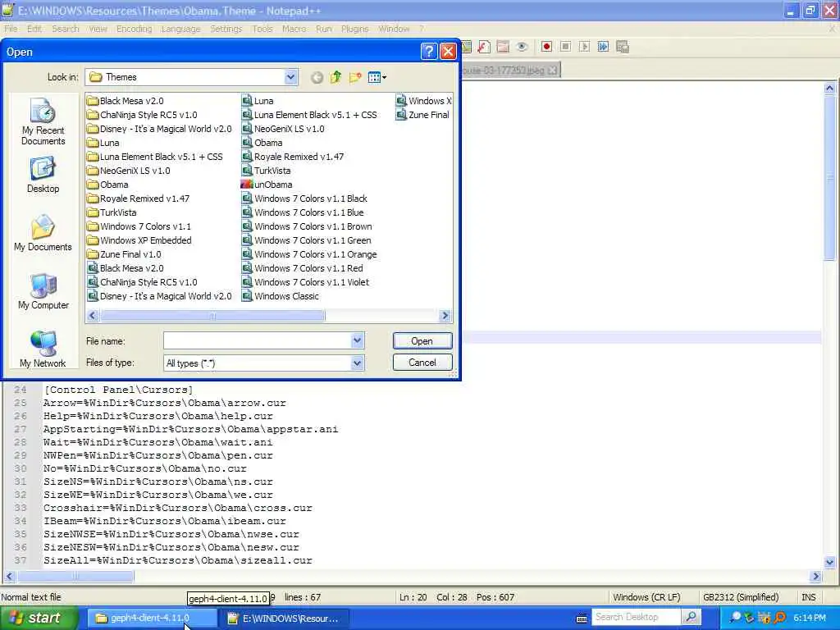
Task: Expand the Look in folder dropdown
Action: point(290,77)
